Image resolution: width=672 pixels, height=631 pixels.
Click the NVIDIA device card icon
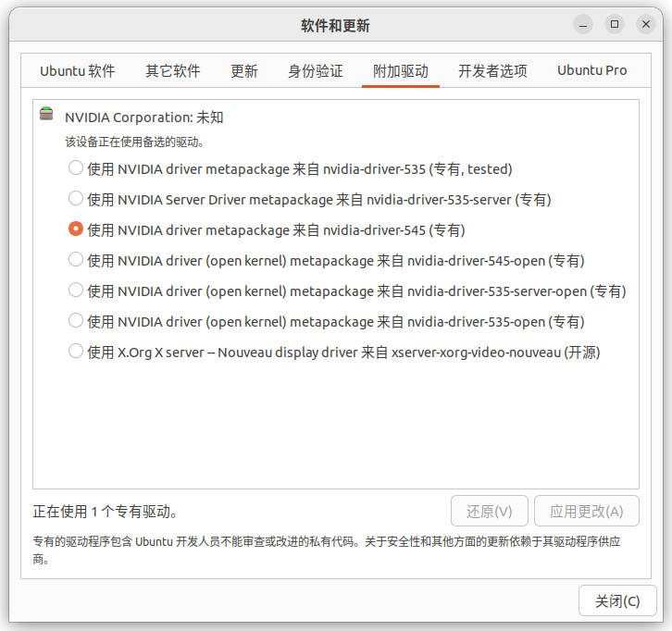click(x=46, y=114)
